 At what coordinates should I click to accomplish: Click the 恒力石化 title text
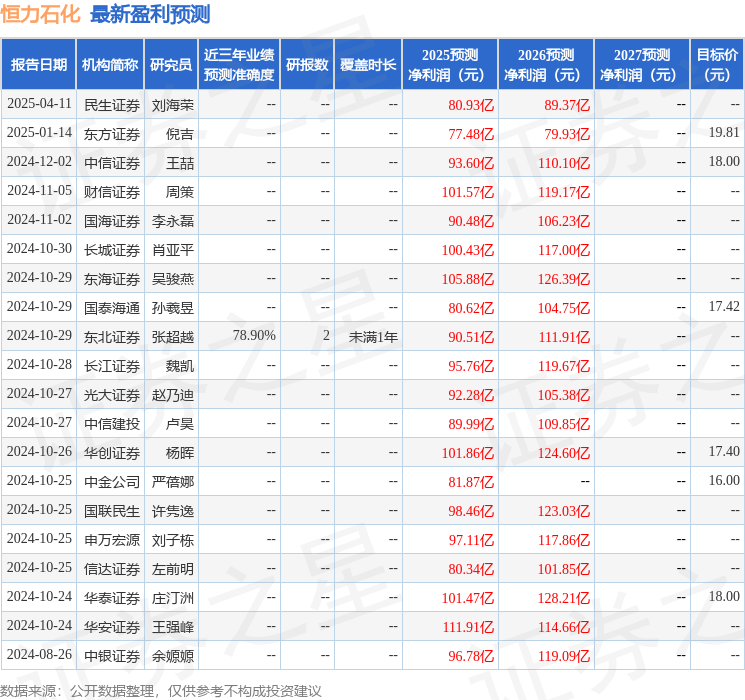pos(40,14)
